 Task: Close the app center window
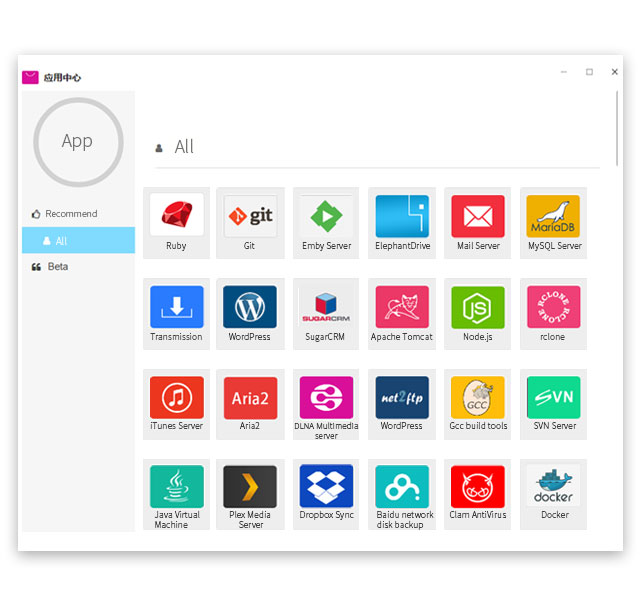point(614,72)
